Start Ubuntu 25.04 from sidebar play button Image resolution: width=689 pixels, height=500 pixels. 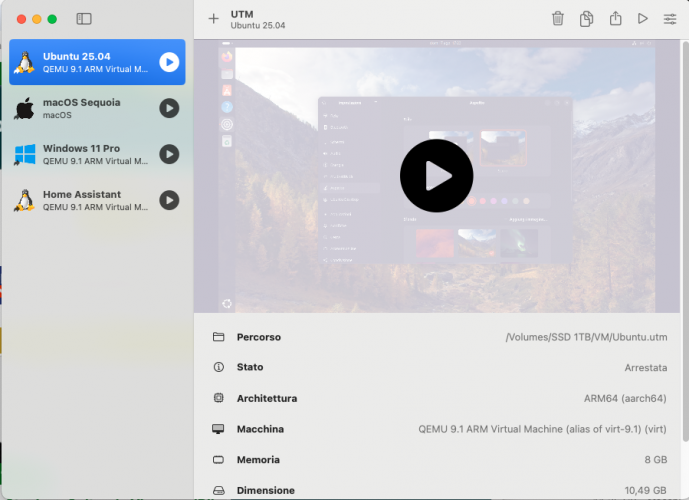coord(169,62)
